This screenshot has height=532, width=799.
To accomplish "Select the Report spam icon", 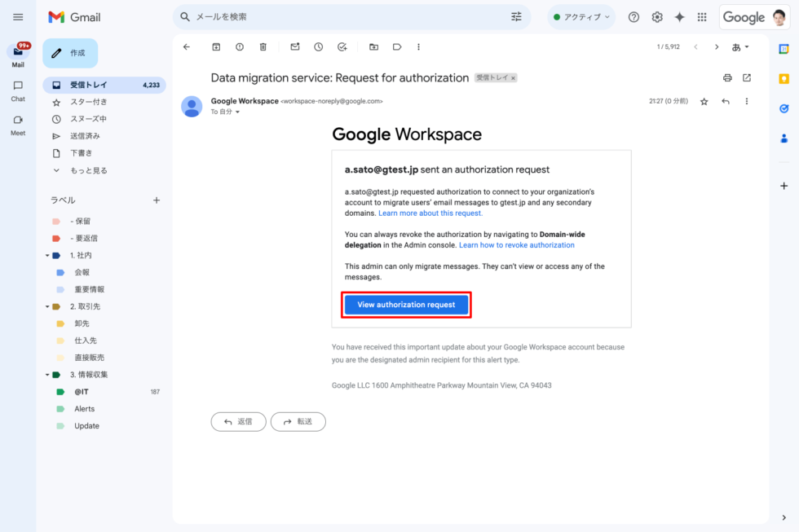I will tap(239, 46).
